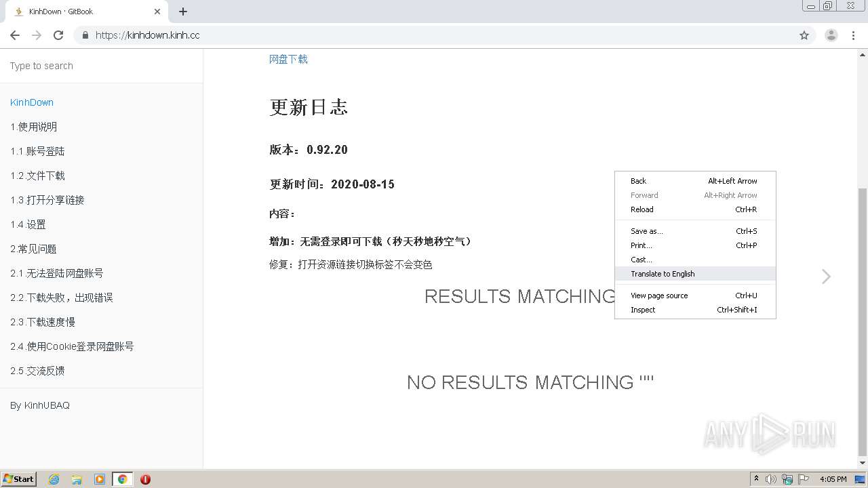Click the 更新时间：2020-08-15 text
This screenshot has width=868, height=488.
(332, 184)
